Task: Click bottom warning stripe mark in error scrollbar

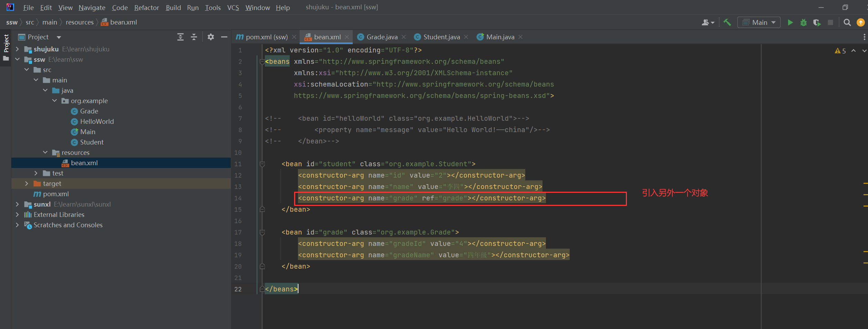Action: coord(865,263)
